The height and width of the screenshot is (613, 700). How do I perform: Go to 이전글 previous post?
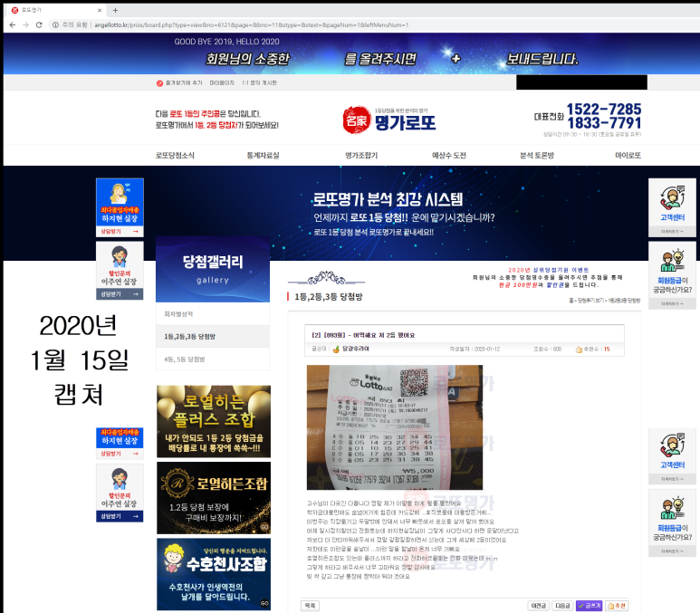pyautogui.click(x=539, y=606)
